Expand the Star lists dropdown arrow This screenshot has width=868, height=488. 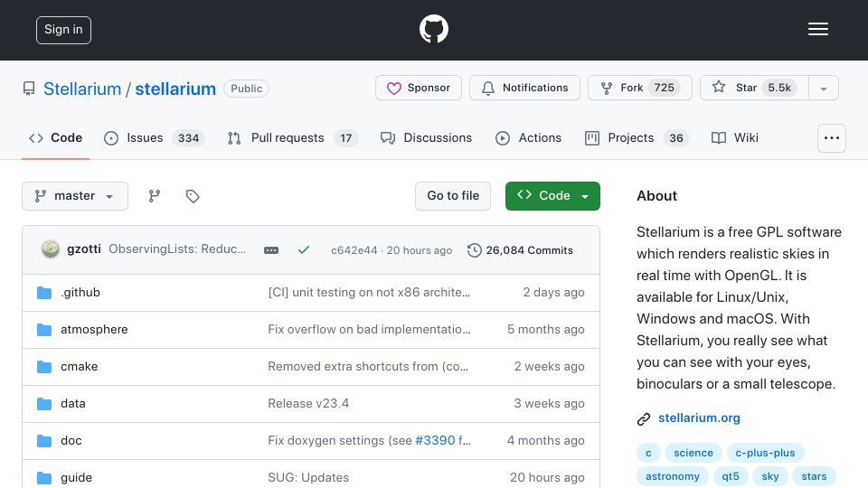click(x=824, y=89)
